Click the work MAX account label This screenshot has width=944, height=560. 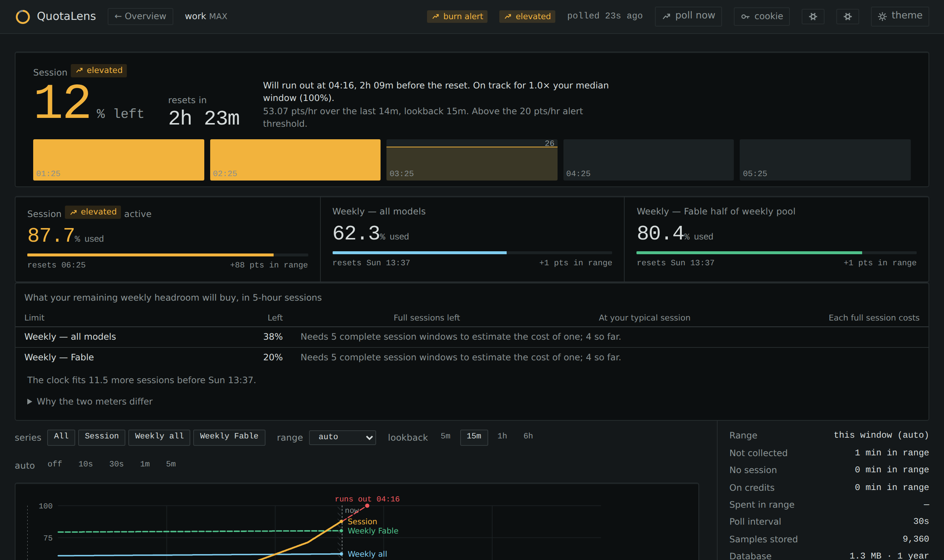(x=206, y=16)
